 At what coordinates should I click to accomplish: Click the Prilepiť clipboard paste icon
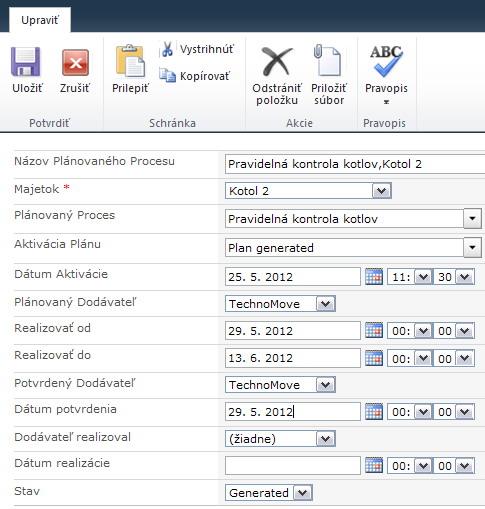coord(130,61)
